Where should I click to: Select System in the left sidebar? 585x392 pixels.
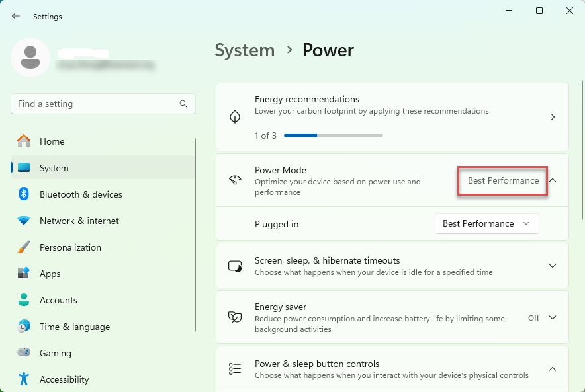tap(53, 168)
